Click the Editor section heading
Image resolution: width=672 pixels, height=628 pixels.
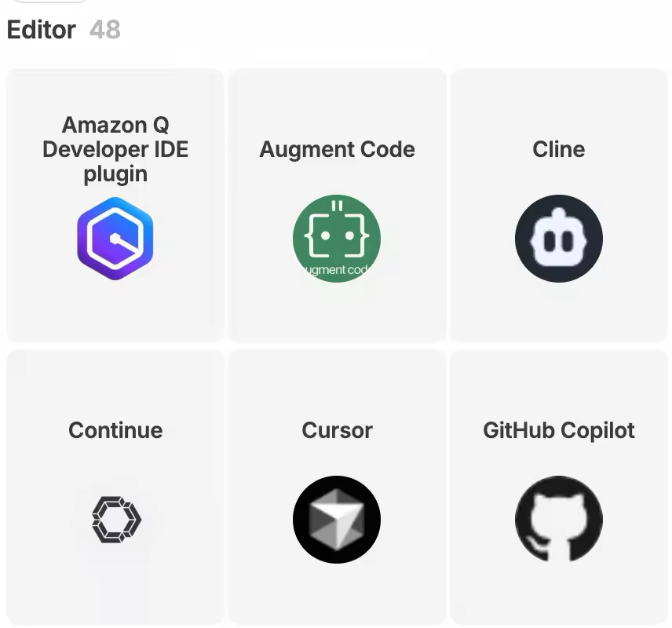[x=42, y=30]
